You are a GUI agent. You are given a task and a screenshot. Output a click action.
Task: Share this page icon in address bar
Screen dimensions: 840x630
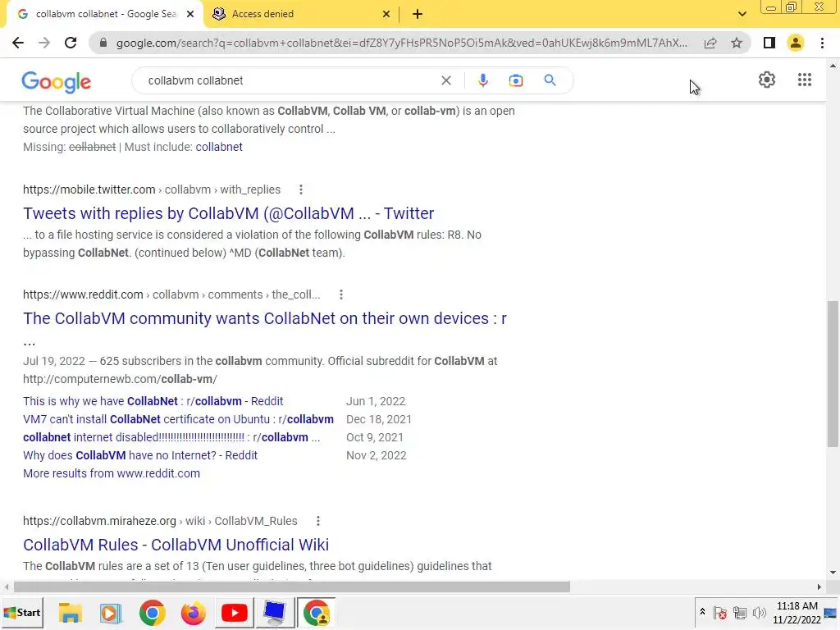point(710,43)
